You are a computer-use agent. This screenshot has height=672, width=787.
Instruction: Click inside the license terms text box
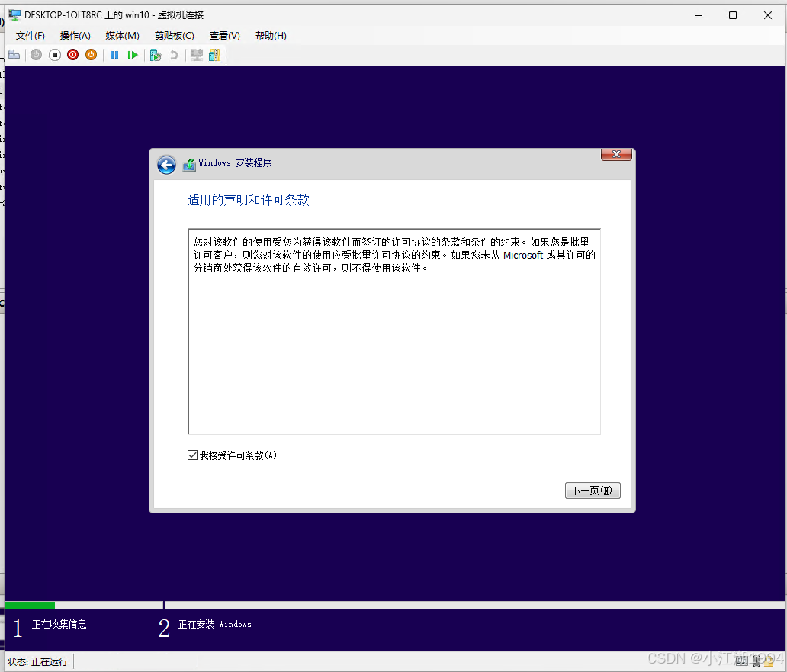[x=394, y=331]
